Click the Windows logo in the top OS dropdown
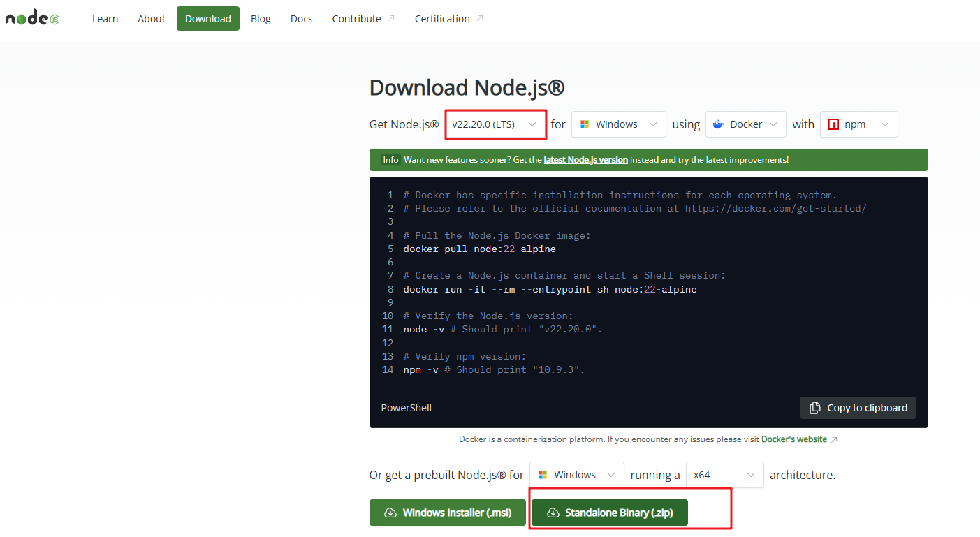The image size is (980, 537). (585, 124)
